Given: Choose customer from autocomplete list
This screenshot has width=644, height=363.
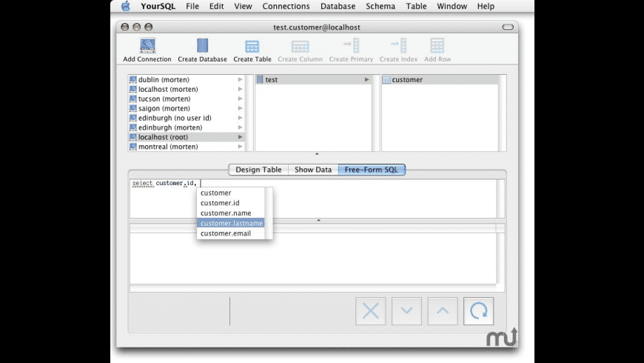Looking at the screenshot, I should click(231, 193).
